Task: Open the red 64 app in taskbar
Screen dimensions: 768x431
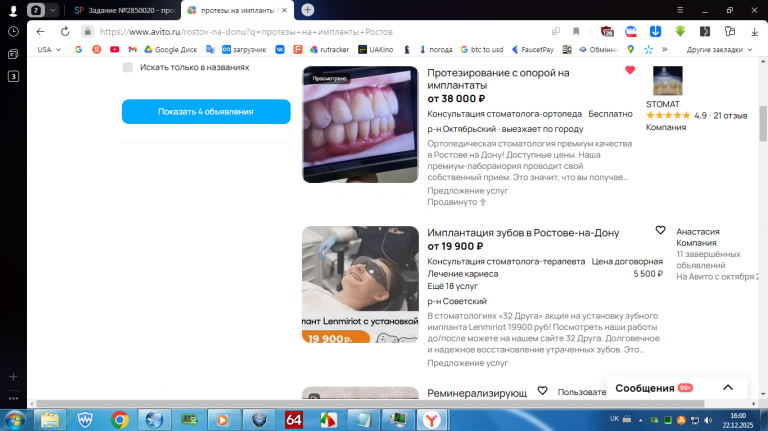Action: [x=293, y=420]
